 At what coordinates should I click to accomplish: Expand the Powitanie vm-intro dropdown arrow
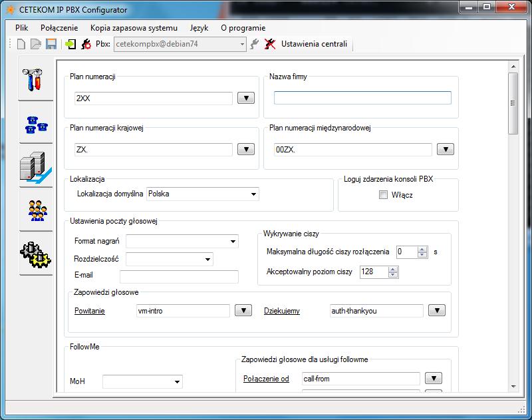243,310
